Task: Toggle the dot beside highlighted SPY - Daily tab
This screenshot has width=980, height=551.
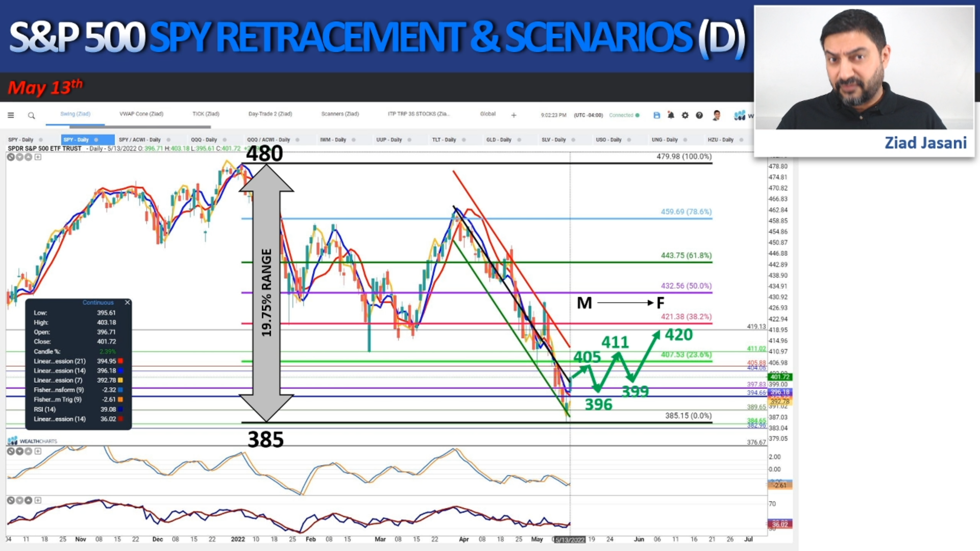Action: [x=96, y=140]
